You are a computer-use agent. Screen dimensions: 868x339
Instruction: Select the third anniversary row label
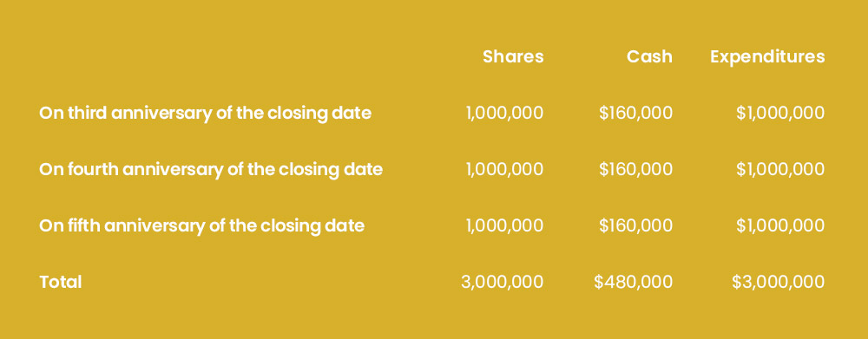click(206, 114)
